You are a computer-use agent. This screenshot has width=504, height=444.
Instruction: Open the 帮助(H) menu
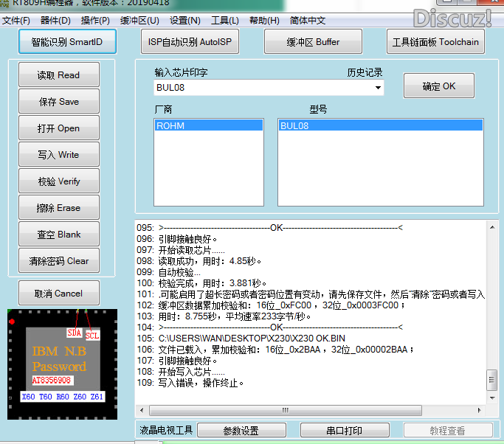[264, 21]
